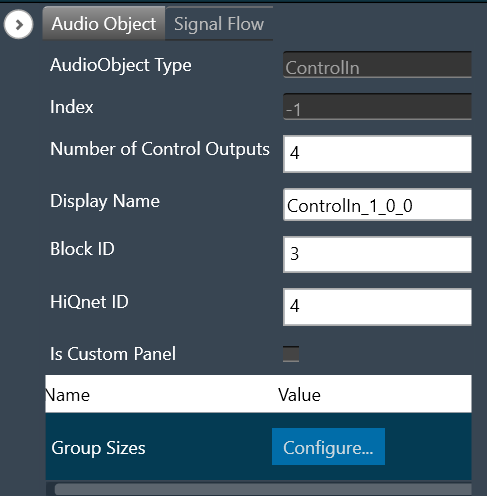This screenshot has height=496, width=487.
Task: Click the Display Name label
Action: pos(105,201)
